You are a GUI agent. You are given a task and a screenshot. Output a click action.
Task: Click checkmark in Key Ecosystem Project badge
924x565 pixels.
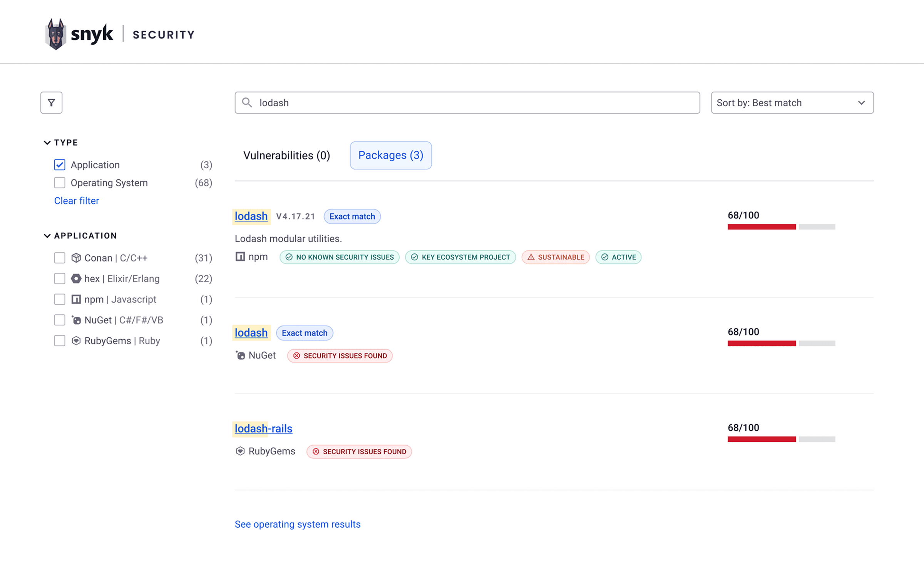pos(415,257)
